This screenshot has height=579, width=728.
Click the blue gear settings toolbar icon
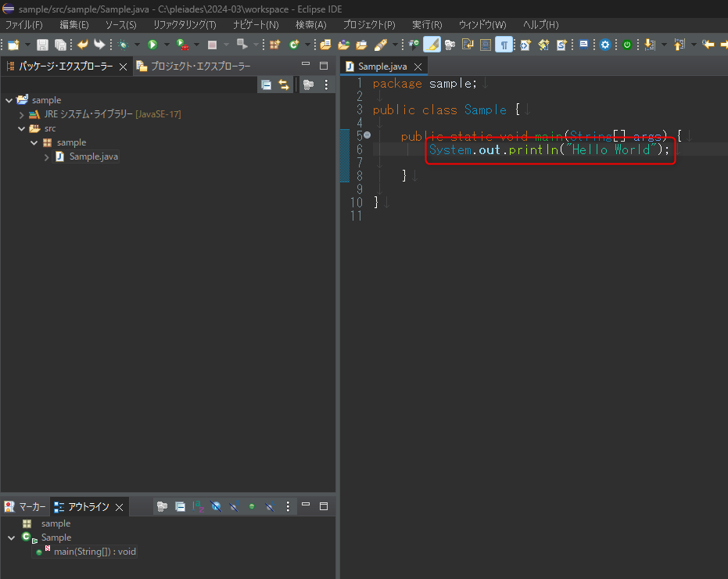(605, 45)
